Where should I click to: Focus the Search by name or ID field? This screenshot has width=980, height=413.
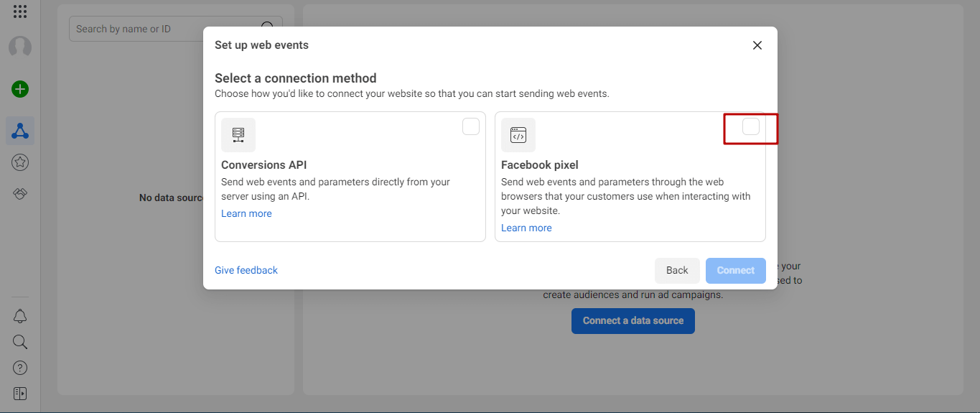(176, 29)
